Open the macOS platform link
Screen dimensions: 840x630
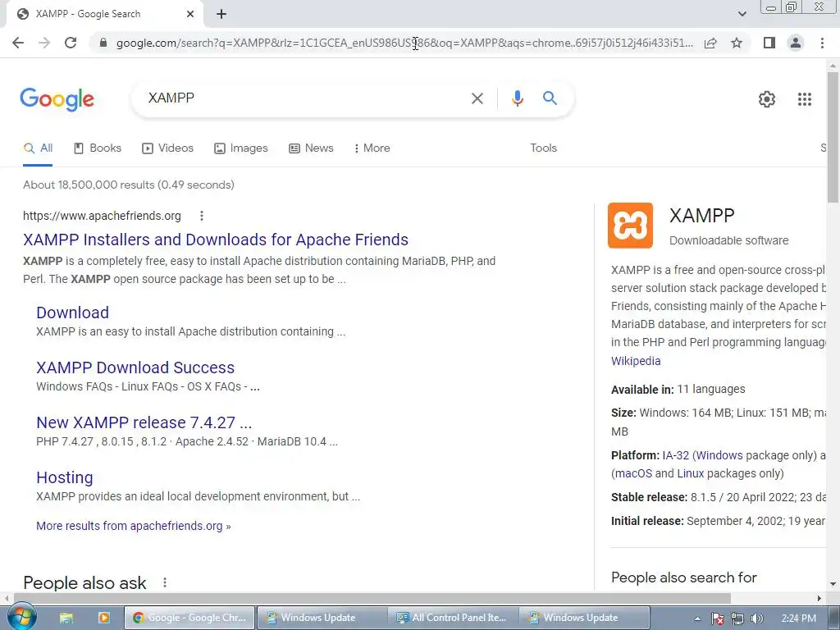point(633,473)
